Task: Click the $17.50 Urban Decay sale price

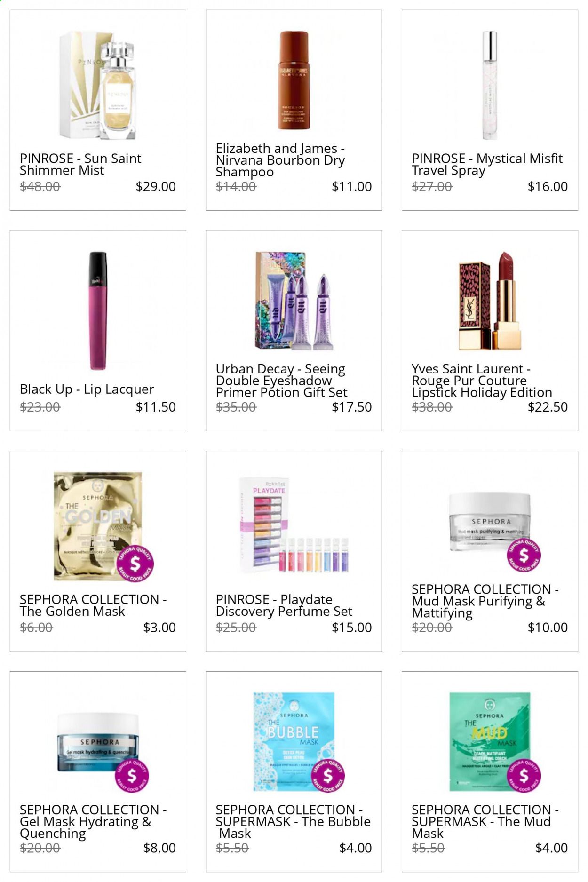Action: 351,407
